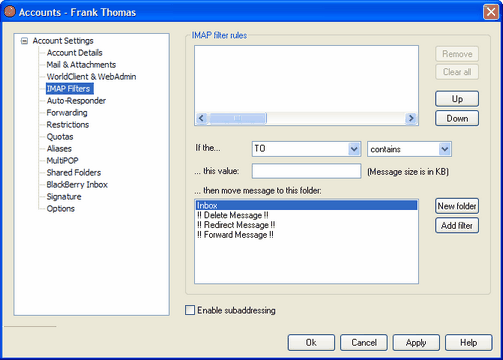Image resolution: width=503 pixels, height=360 pixels.
Task: Click Apply to save settings
Action: tap(416, 343)
